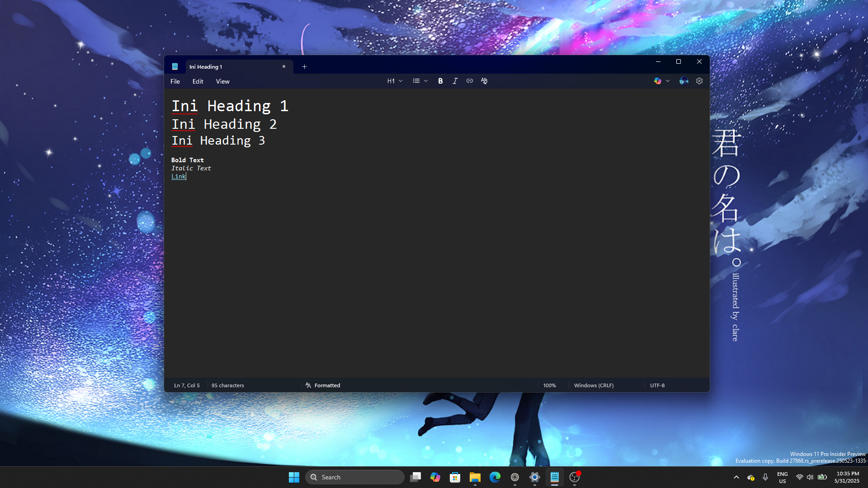Toggle bold formatting in Notepad toolbar

pos(440,81)
